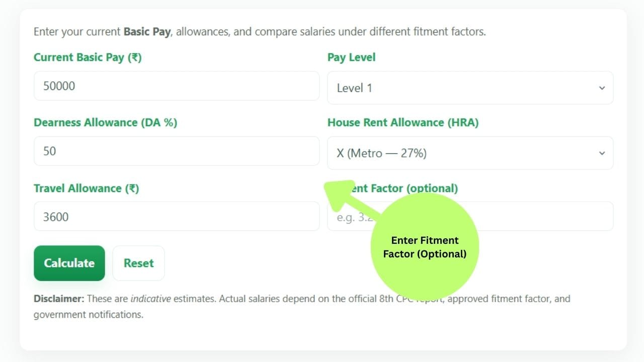Click the Current Basic Pay input field
This screenshot has width=644, height=362.
tap(176, 86)
